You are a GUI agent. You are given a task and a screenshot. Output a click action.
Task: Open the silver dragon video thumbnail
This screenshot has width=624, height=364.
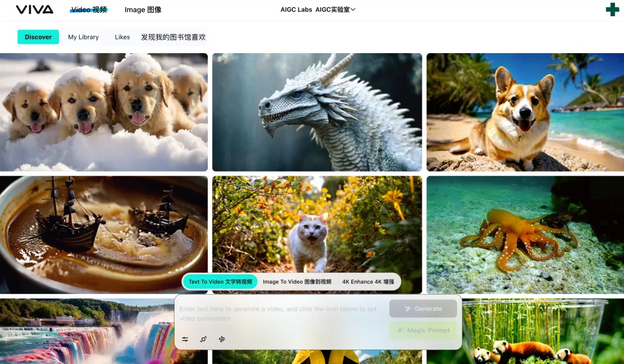point(317,112)
